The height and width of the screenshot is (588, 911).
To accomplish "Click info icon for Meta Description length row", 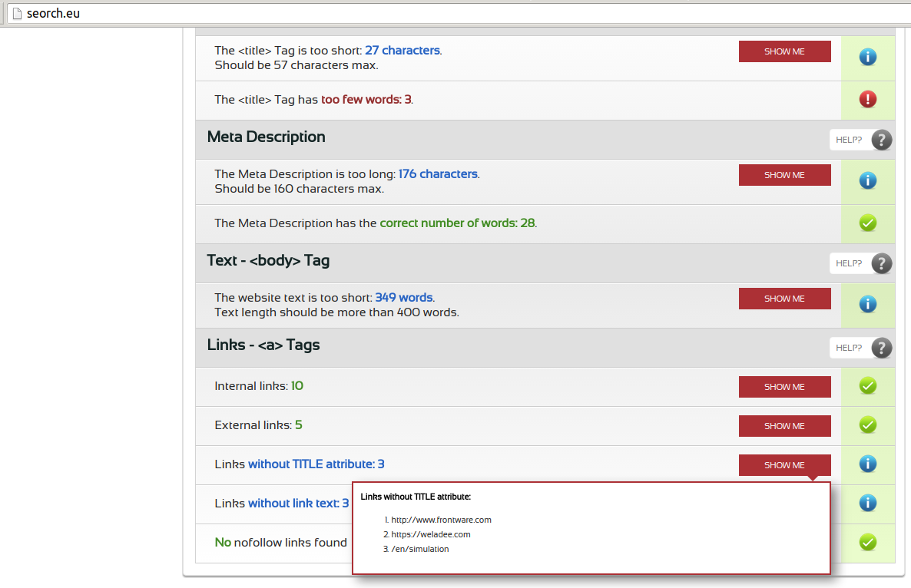I will tap(868, 180).
